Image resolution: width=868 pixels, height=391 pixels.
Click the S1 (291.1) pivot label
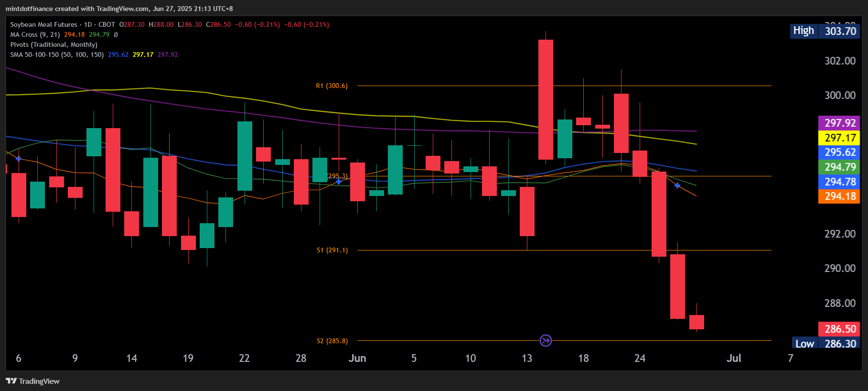click(332, 250)
